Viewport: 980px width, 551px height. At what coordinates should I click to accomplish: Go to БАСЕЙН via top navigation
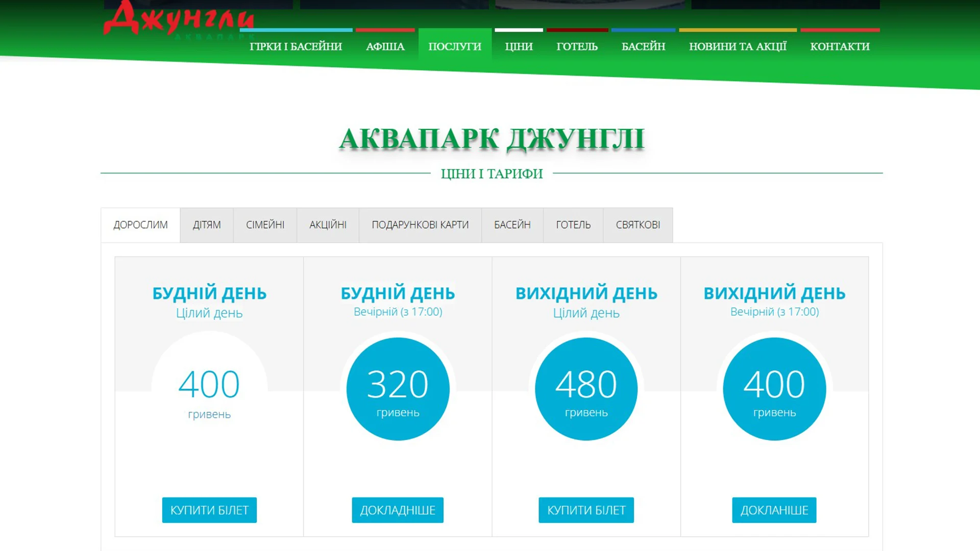[643, 46]
